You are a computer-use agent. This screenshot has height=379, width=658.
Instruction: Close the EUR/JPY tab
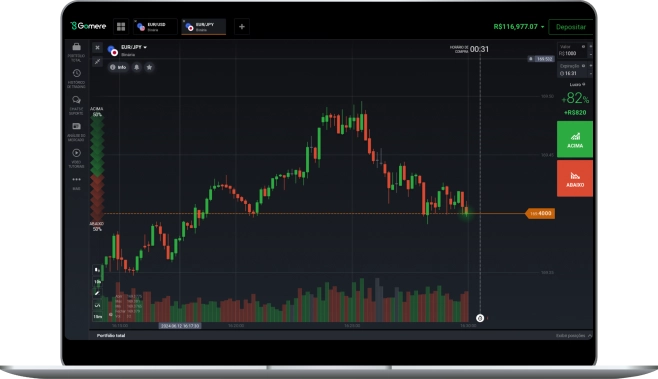[x=184, y=21]
